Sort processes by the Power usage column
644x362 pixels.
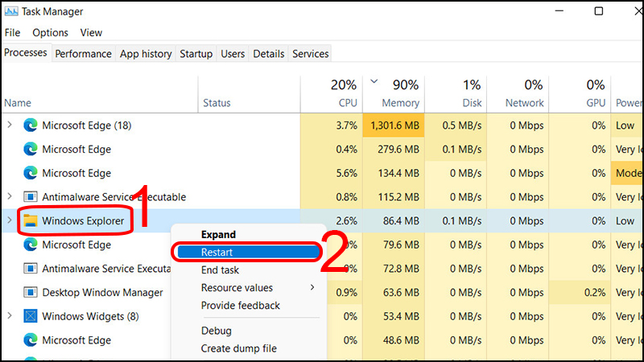pyautogui.click(x=628, y=94)
